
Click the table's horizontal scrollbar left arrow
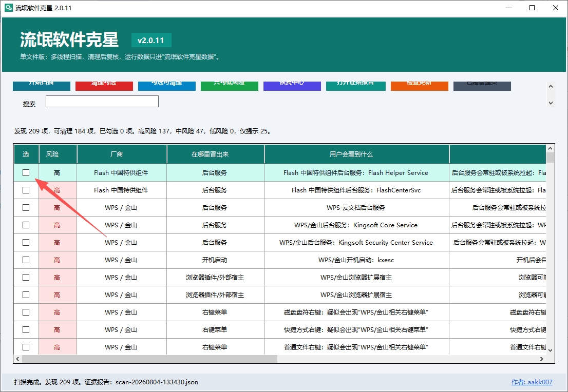point(18,359)
